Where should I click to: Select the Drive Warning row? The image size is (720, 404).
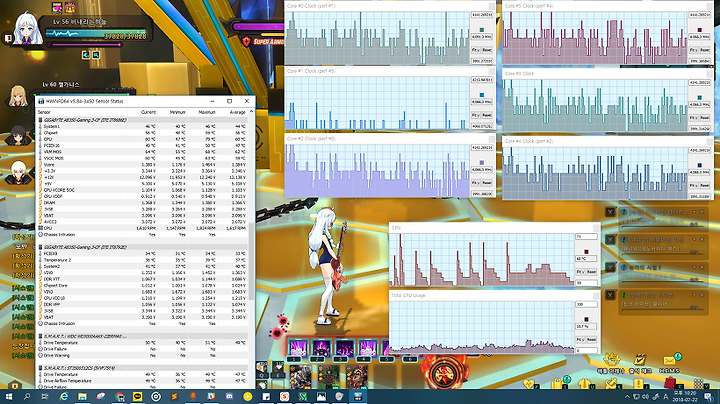point(143,355)
